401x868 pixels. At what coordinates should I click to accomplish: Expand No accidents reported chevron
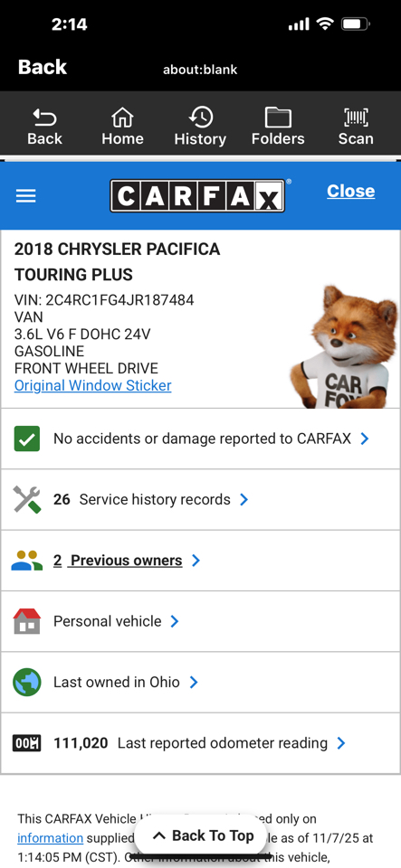point(365,439)
